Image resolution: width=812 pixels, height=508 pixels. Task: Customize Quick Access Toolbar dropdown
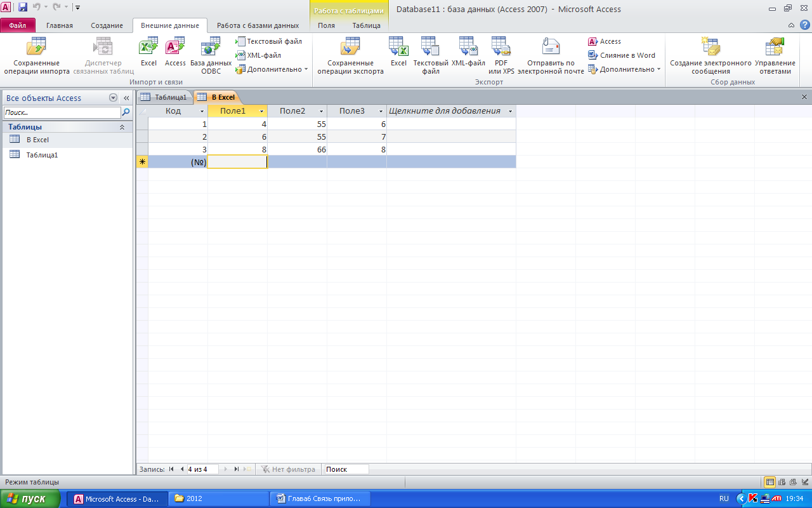point(77,7)
